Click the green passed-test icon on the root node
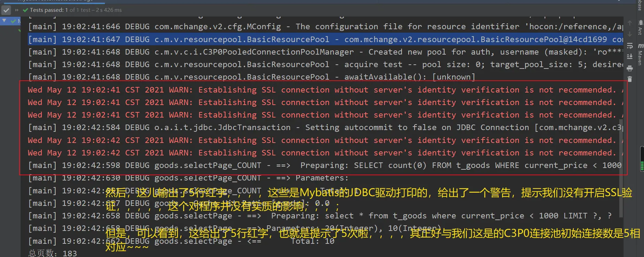644x257 pixels. (x=13, y=22)
